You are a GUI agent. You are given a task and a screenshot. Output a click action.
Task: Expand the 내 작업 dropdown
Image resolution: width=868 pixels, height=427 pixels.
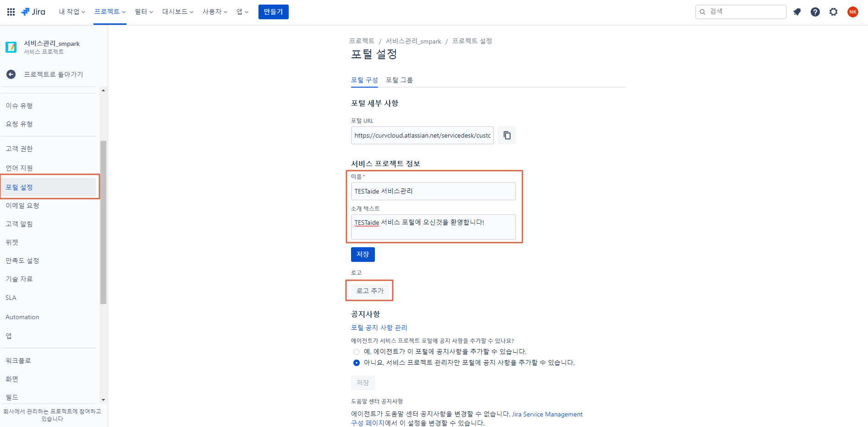coord(72,12)
